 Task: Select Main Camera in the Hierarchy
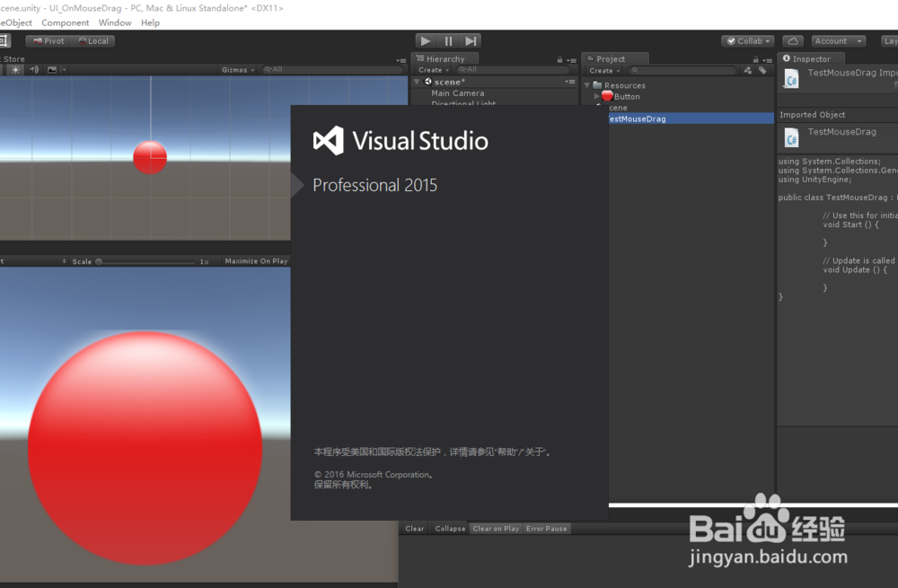pos(458,92)
